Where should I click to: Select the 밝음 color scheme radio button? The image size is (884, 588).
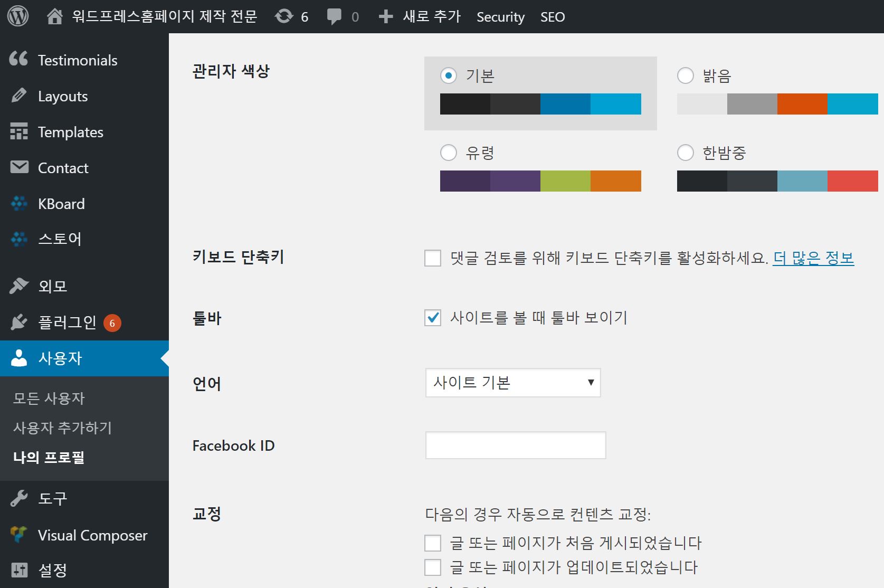click(685, 75)
